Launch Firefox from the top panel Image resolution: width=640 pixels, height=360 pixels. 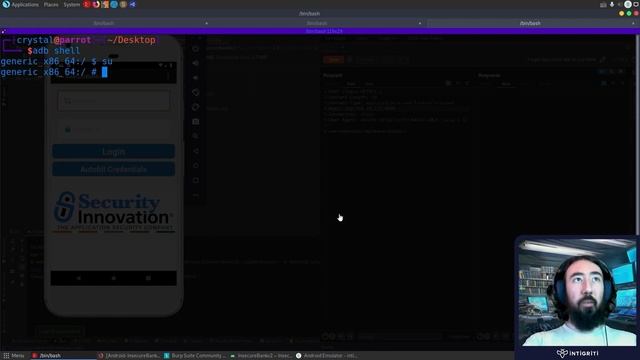(x=96, y=4)
